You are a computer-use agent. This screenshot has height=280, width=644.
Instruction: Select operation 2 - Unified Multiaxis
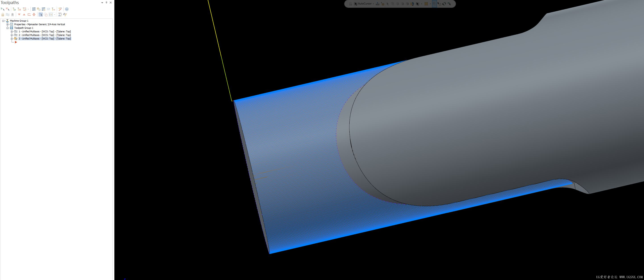[x=45, y=35]
